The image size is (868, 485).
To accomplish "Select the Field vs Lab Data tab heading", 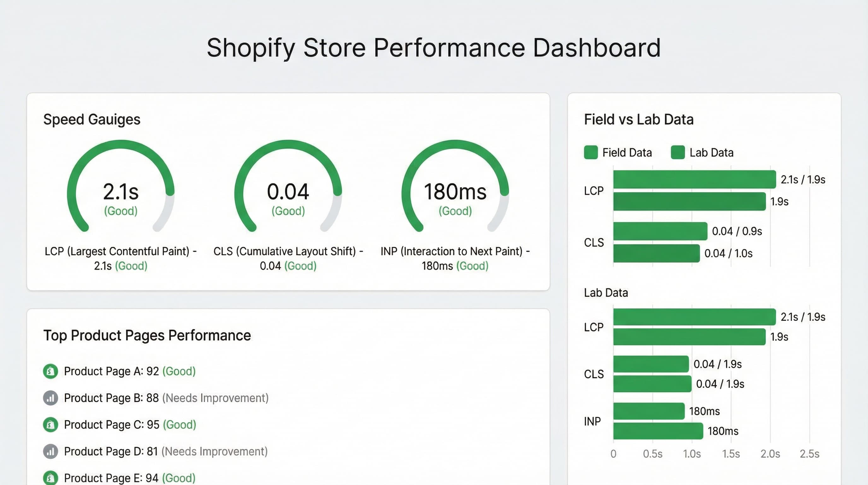I will tap(638, 119).
